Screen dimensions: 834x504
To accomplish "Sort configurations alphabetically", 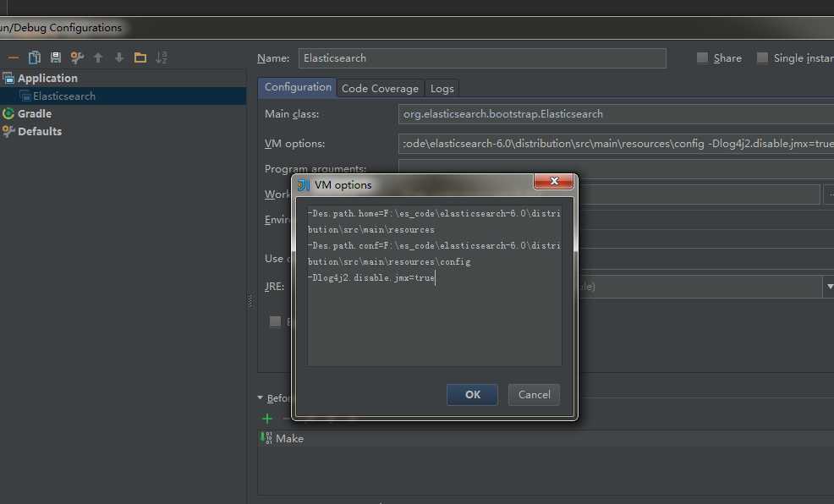I will pos(162,58).
